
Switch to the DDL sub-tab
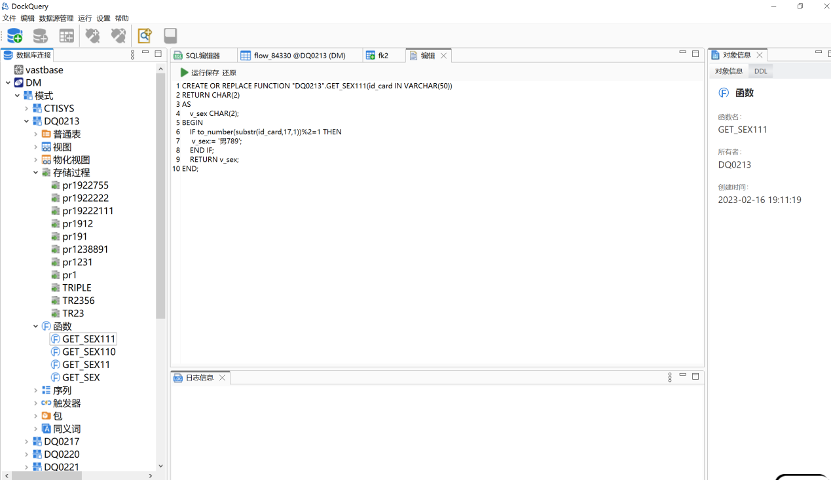pyautogui.click(x=761, y=71)
